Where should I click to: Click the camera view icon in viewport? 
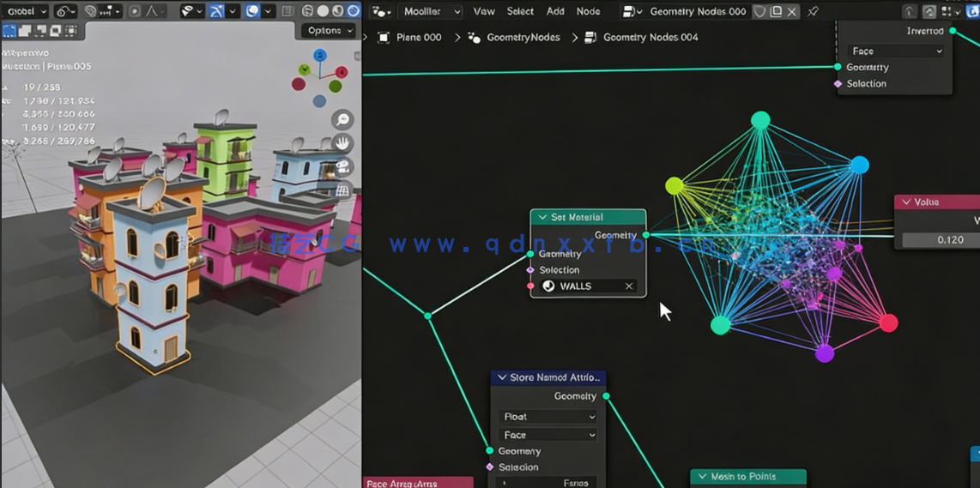343,167
